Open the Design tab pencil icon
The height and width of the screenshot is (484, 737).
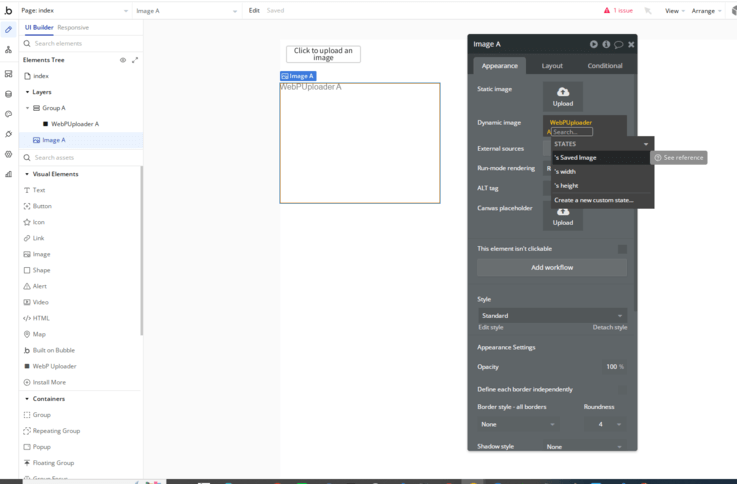click(x=8, y=30)
